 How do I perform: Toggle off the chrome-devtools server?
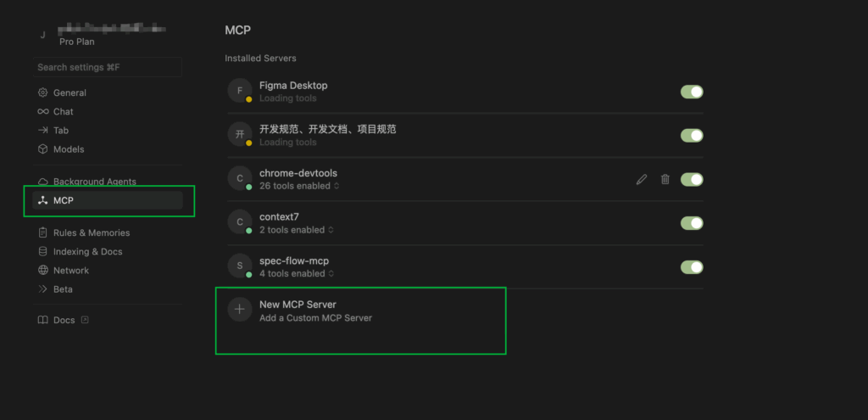click(x=692, y=179)
